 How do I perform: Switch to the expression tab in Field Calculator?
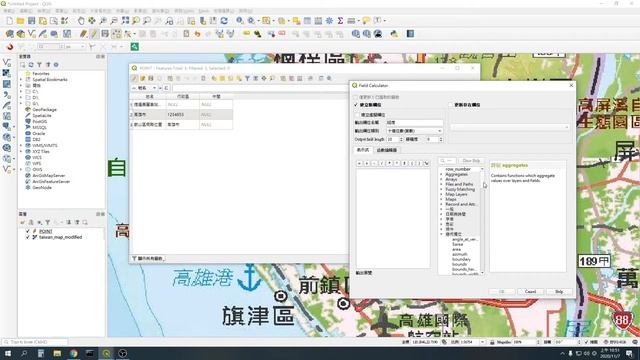click(362, 150)
